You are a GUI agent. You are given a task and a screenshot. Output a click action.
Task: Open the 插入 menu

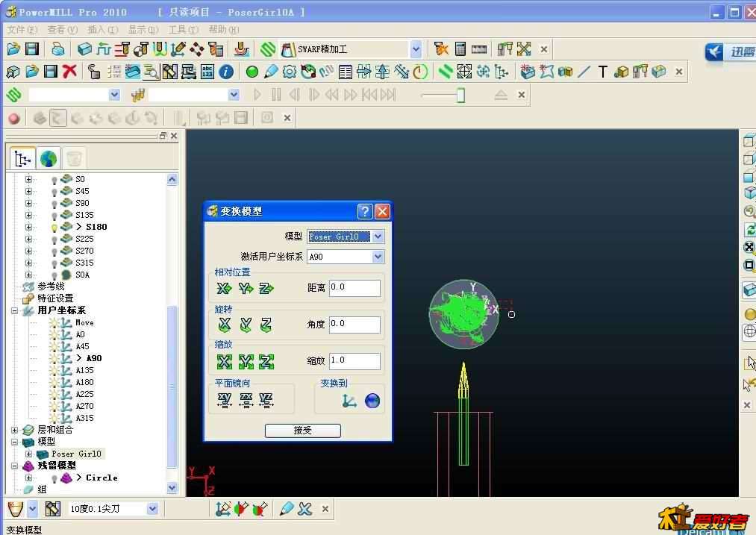pos(103,29)
